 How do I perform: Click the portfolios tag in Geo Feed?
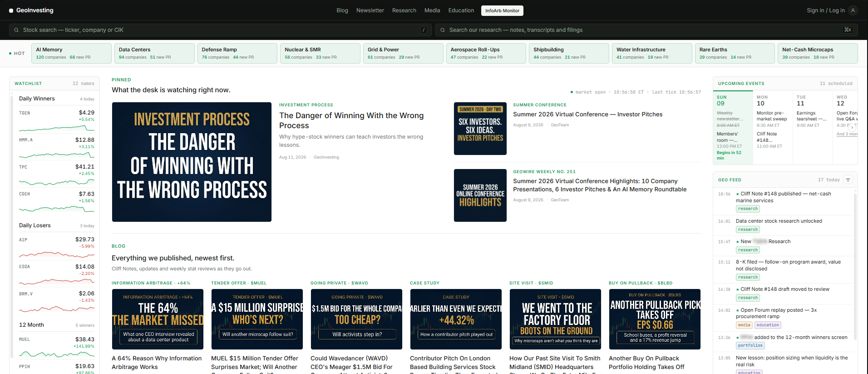750,345
